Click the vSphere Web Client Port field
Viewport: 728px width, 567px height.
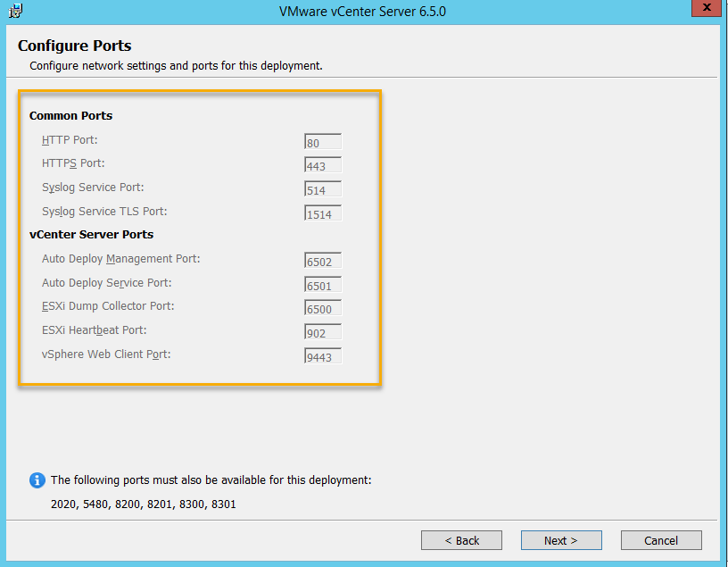(323, 356)
